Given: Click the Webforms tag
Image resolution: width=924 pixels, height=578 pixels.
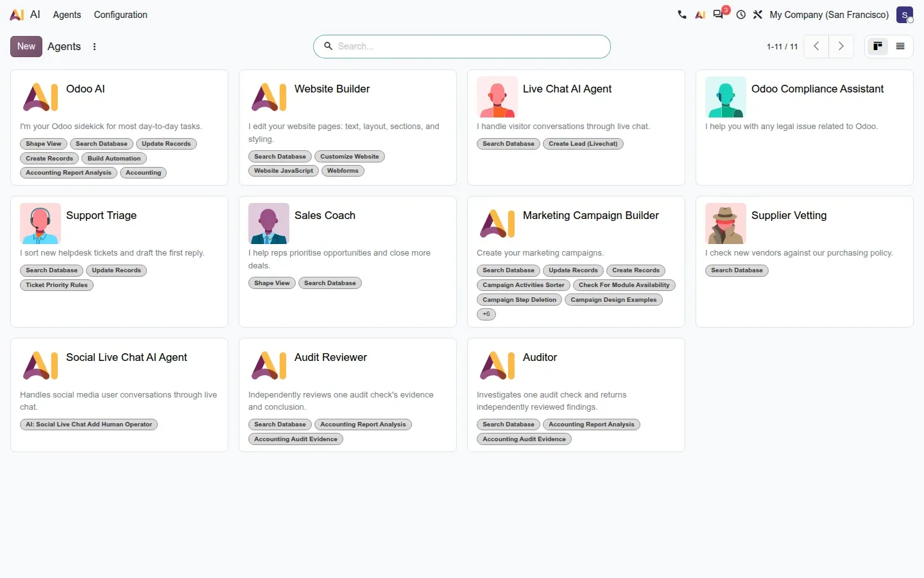Looking at the screenshot, I should [x=343, y=171].
